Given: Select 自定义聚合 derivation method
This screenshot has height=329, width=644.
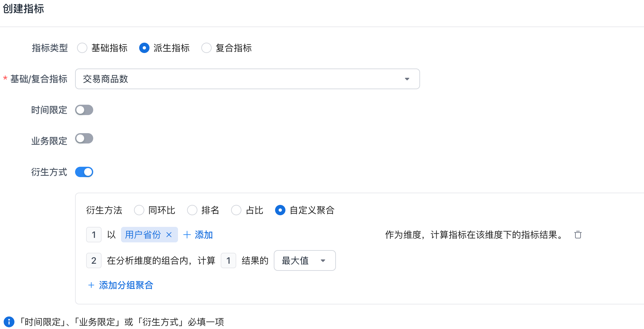Looking at the screenshot, I should (280, 210).
